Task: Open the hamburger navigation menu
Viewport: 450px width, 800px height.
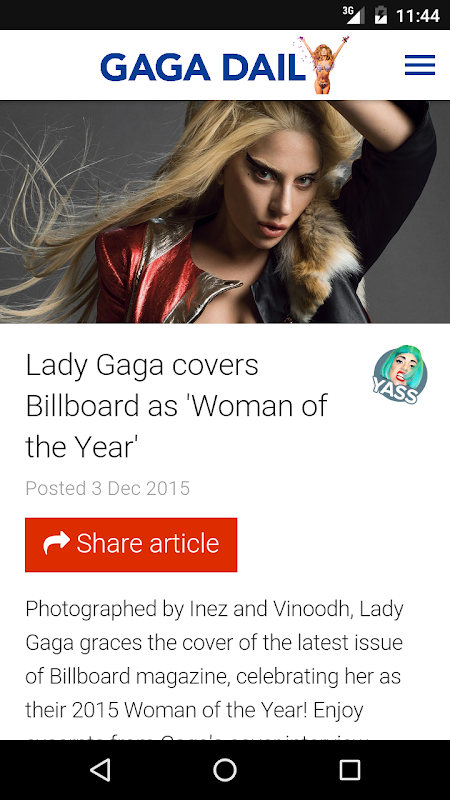Action: pos(419,65)
